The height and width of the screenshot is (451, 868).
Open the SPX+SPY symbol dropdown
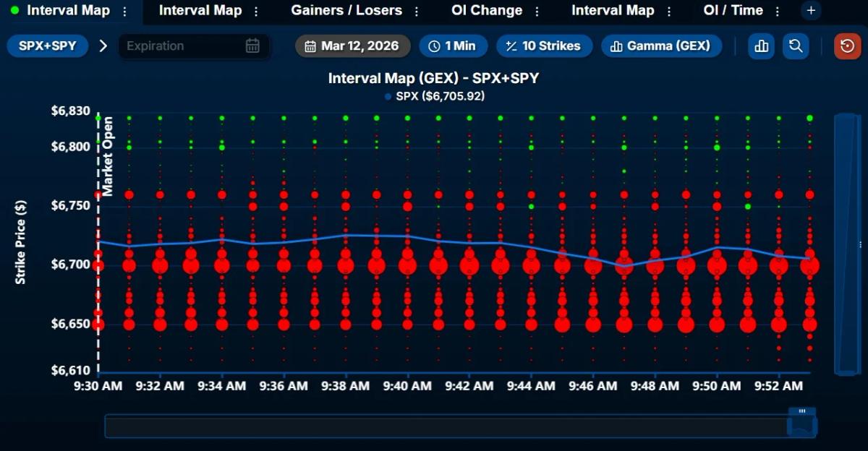(x=47, y=46)
